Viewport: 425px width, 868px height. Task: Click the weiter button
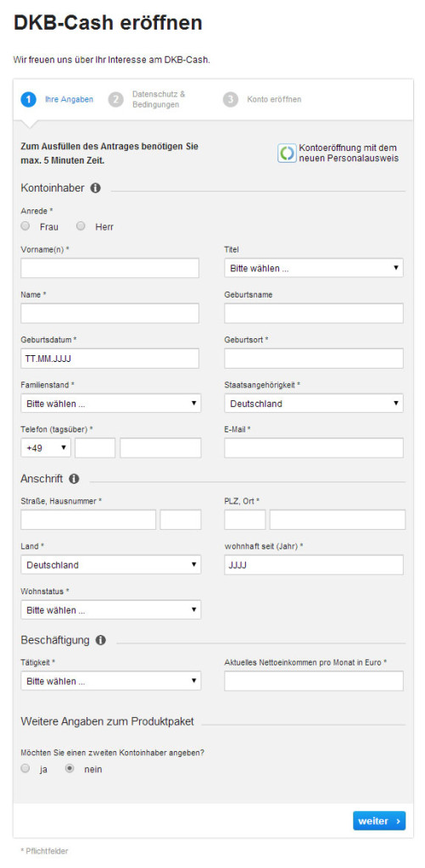pos(379,821)
